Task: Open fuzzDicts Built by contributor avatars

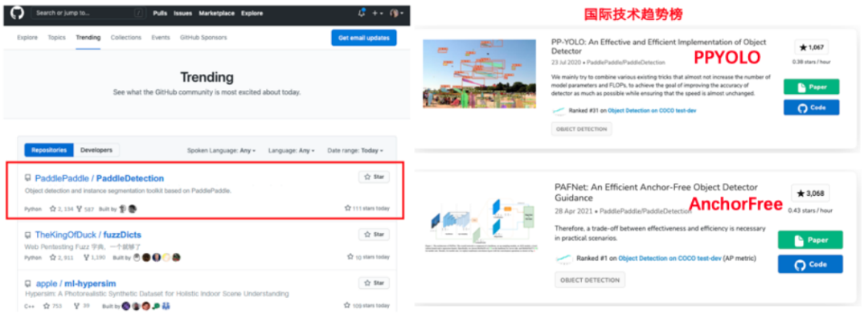Action: 157,258
